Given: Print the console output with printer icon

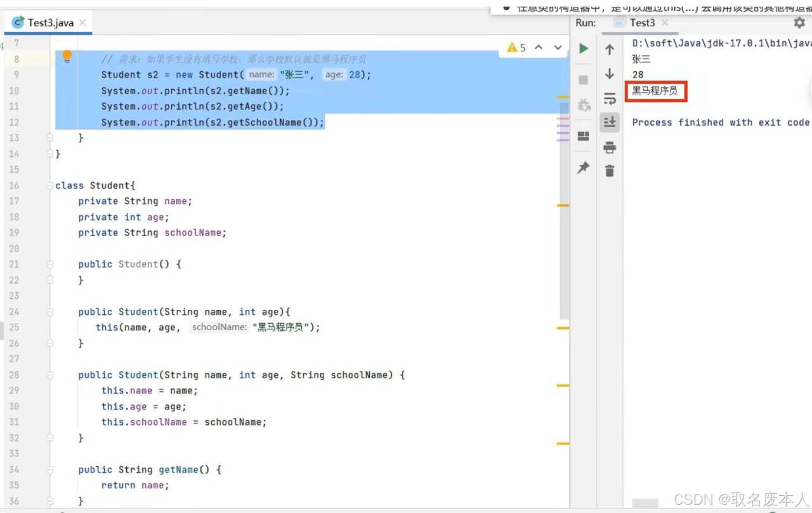Looking at the screenshot, I should pyautogui.click(x=610, y=147).
